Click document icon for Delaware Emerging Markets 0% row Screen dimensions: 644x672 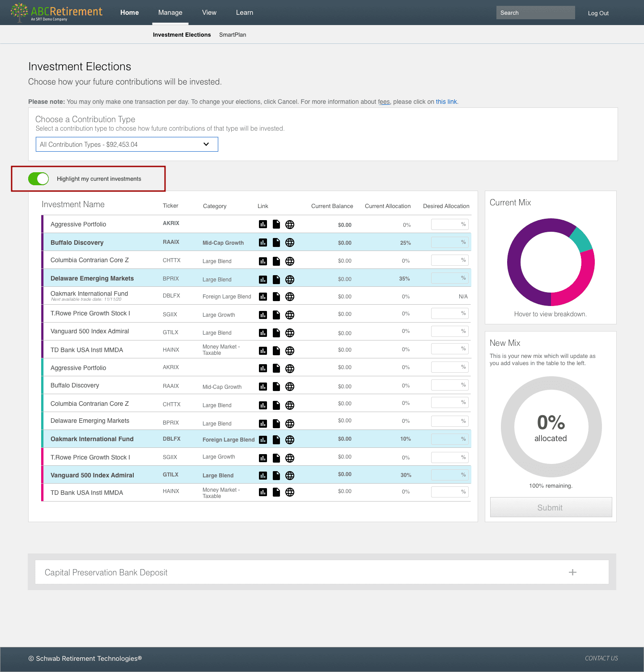(276, 424)
